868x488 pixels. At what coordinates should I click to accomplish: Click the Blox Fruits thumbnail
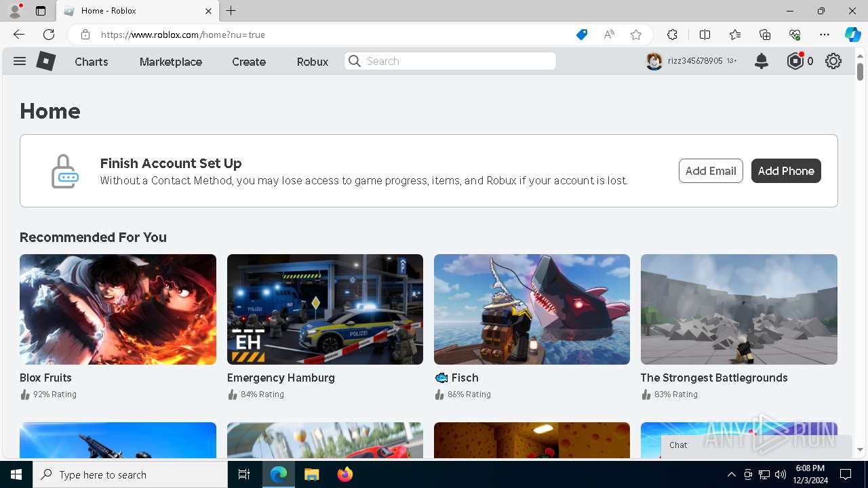point(118,309)
